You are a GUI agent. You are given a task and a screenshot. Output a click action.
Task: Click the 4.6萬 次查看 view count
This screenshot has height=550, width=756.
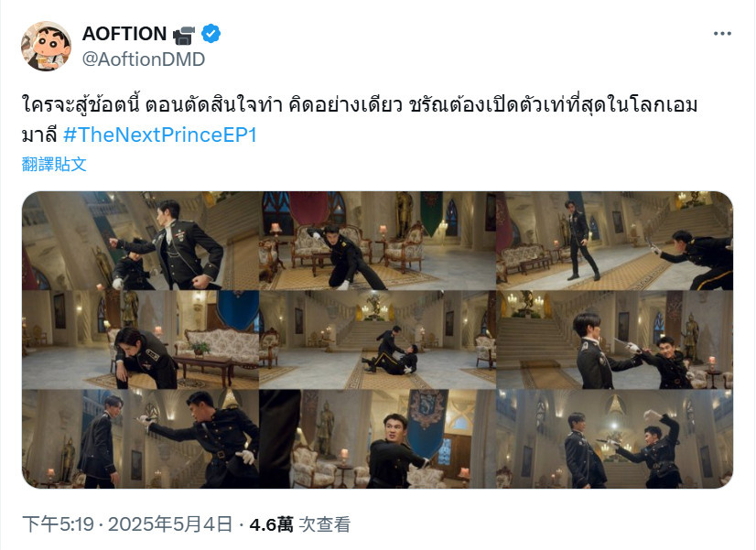point(300,524)
